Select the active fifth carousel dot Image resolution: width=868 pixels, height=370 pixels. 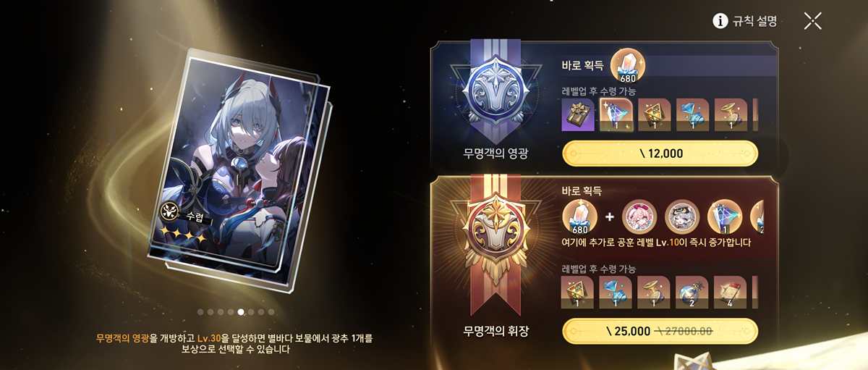pyautogui.click(x=241, y=312)
